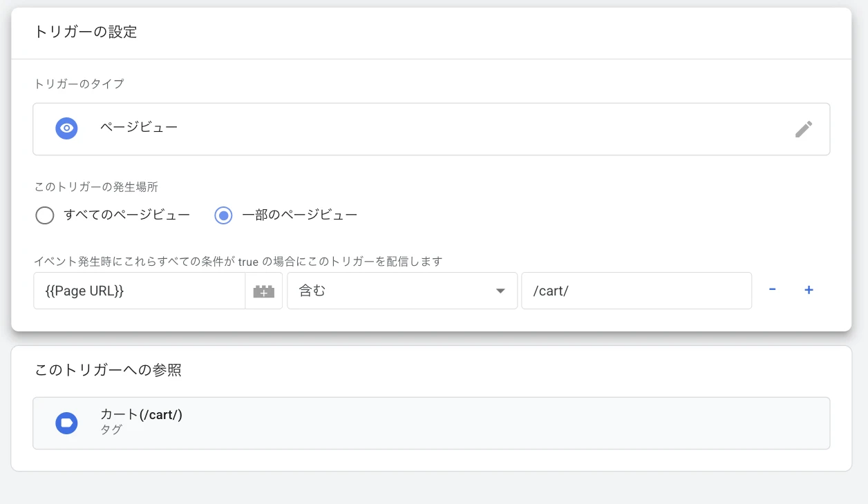Open variable picker brick icon beside Page URL
Image resolution: width=868 pixels, height=504 pixels.
[263, 291]
